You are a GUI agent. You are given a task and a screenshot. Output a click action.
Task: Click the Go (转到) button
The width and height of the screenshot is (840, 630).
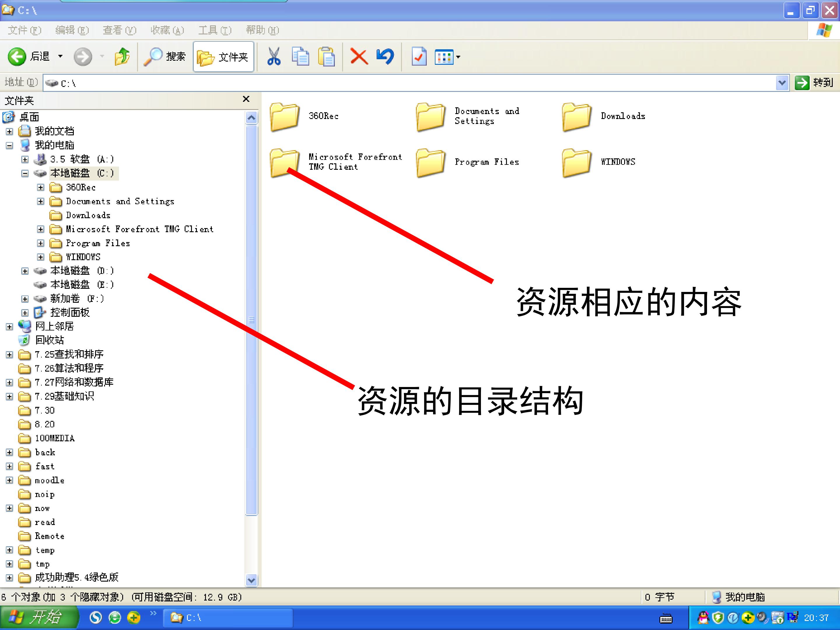coord(814,83)
